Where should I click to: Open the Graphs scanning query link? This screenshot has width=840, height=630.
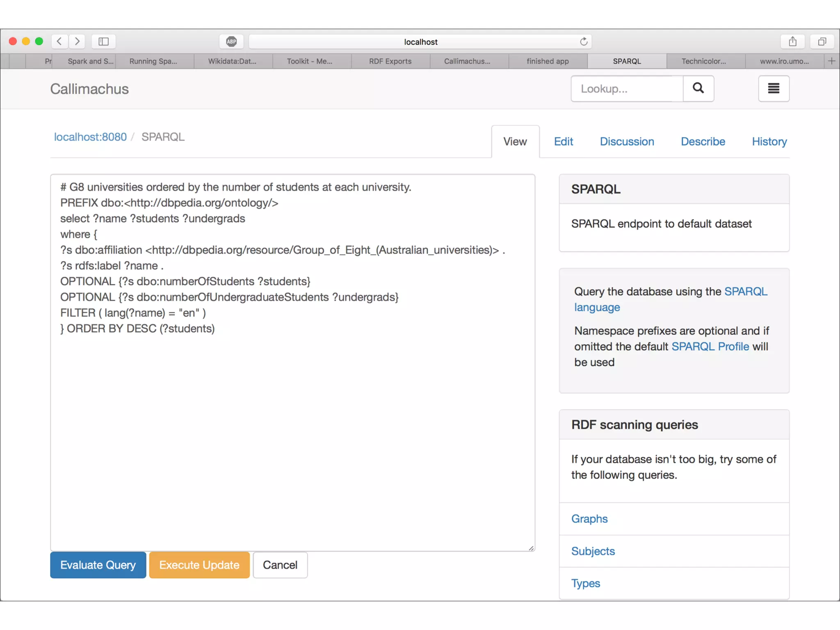589,519
